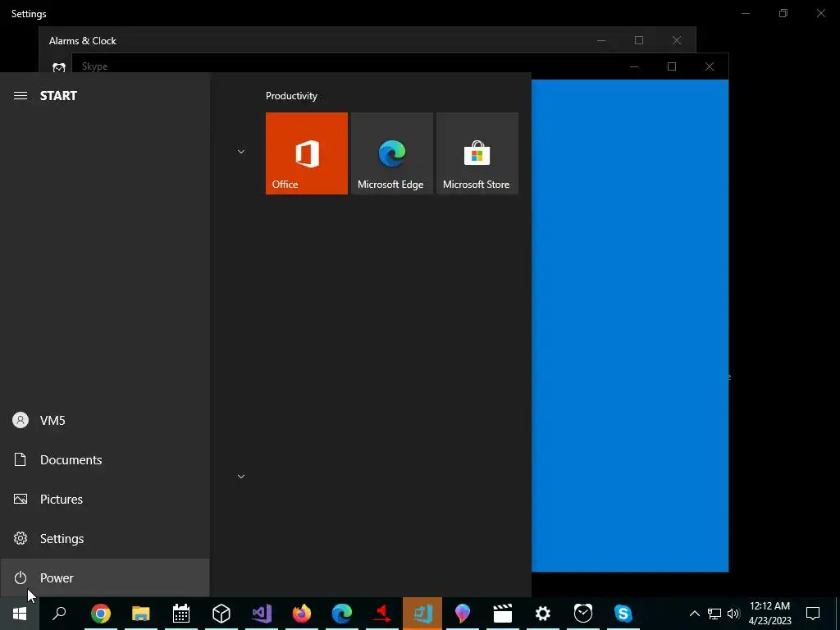Open the Pictures folder from Start sidebar
The image size is (840, 630).
click(105, 500)
